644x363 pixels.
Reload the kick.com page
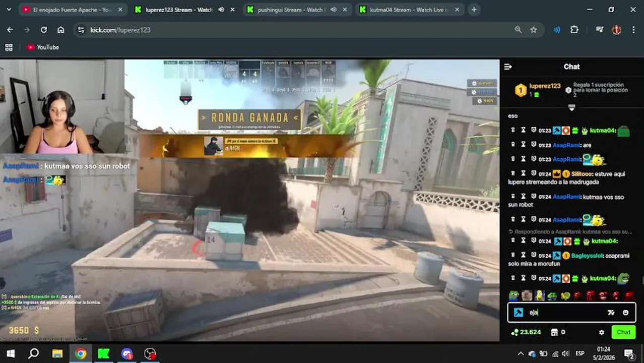click(x=44, y=30)
